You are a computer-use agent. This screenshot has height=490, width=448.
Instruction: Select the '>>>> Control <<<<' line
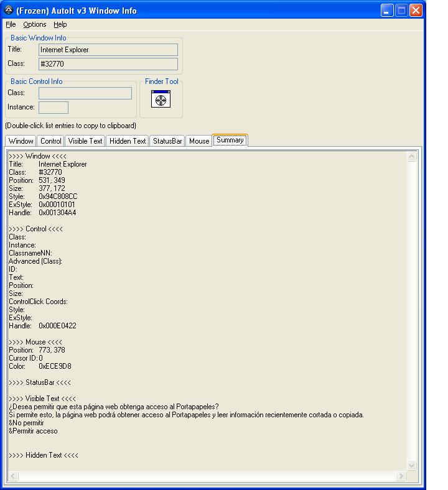pos(35,229)
